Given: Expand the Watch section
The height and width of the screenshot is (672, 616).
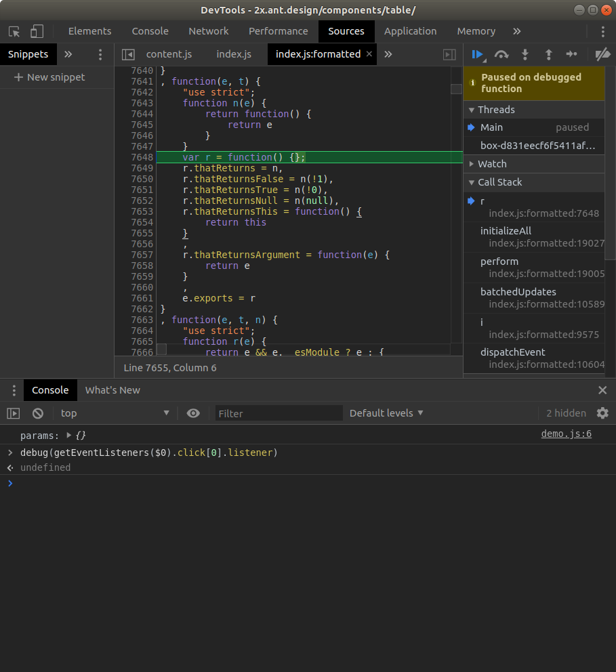Looking at the screenshot, I should click(x=492, y=164).
